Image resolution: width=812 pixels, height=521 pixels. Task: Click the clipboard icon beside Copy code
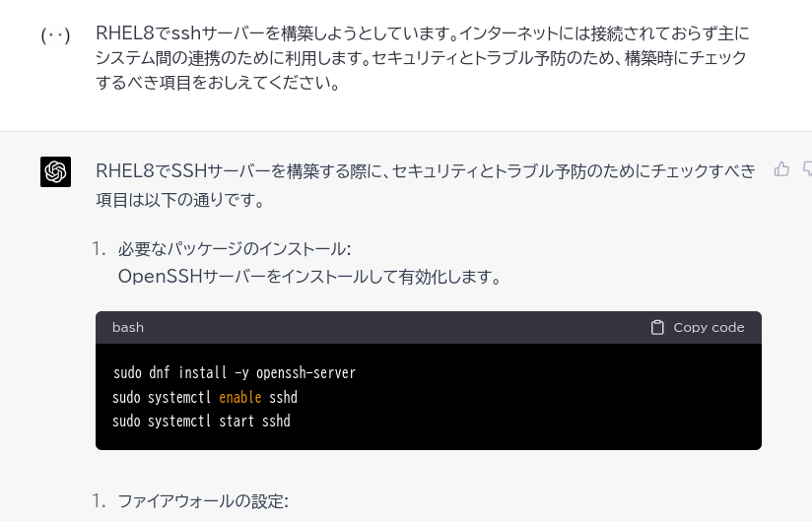[x=657, y=328]
